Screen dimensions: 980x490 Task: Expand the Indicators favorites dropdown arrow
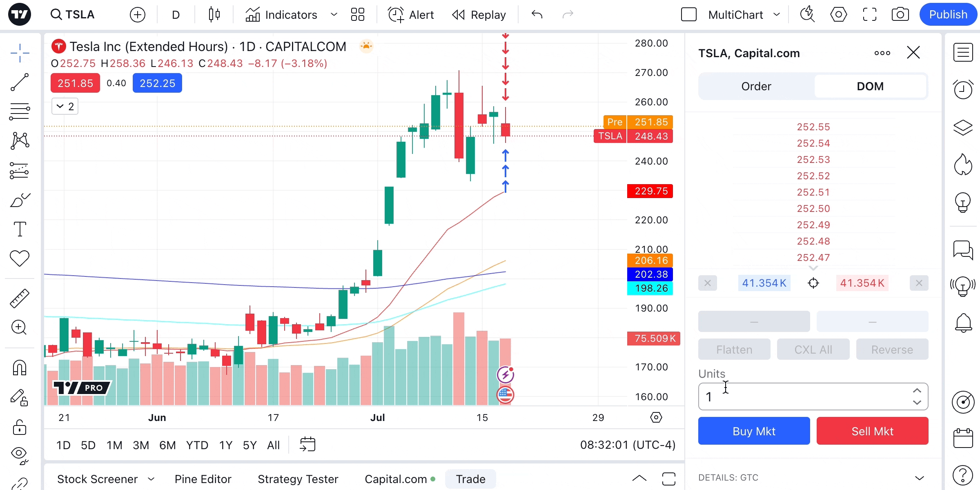[x=334, y=15]
